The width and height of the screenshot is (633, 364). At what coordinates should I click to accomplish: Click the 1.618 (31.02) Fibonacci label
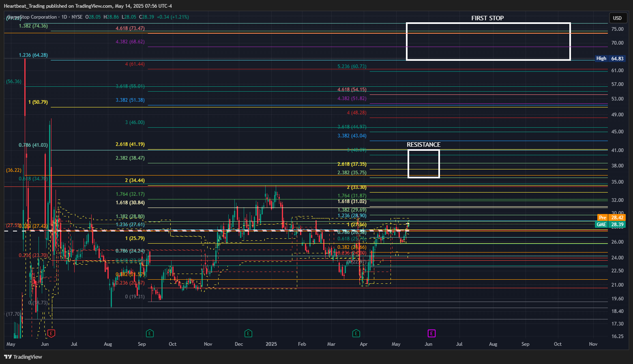[352, 201]
